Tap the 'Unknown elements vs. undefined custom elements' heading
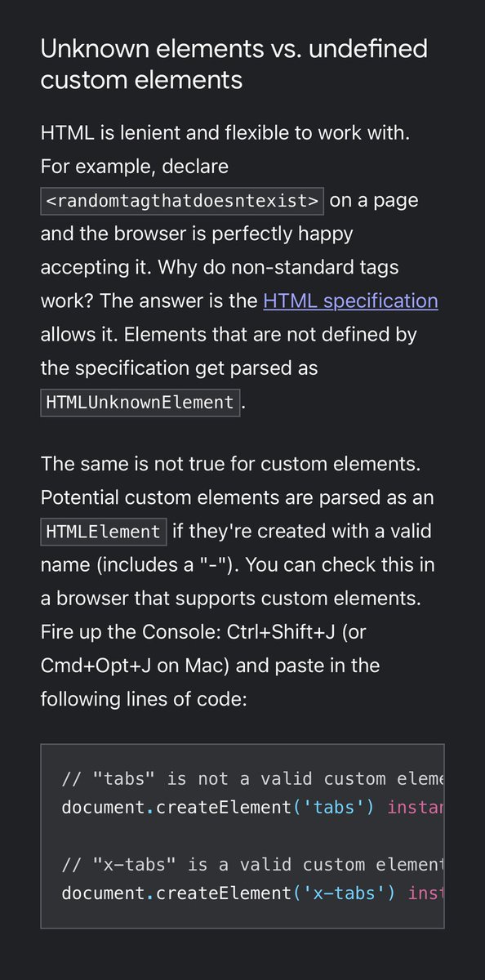 [234, 64]
